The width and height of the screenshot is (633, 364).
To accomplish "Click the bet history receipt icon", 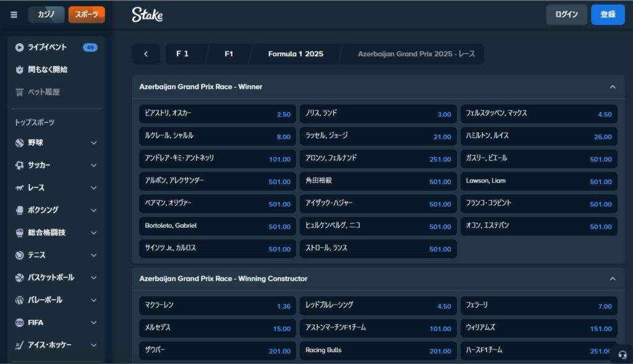I will pyautogui.click(x=19, y=93).
